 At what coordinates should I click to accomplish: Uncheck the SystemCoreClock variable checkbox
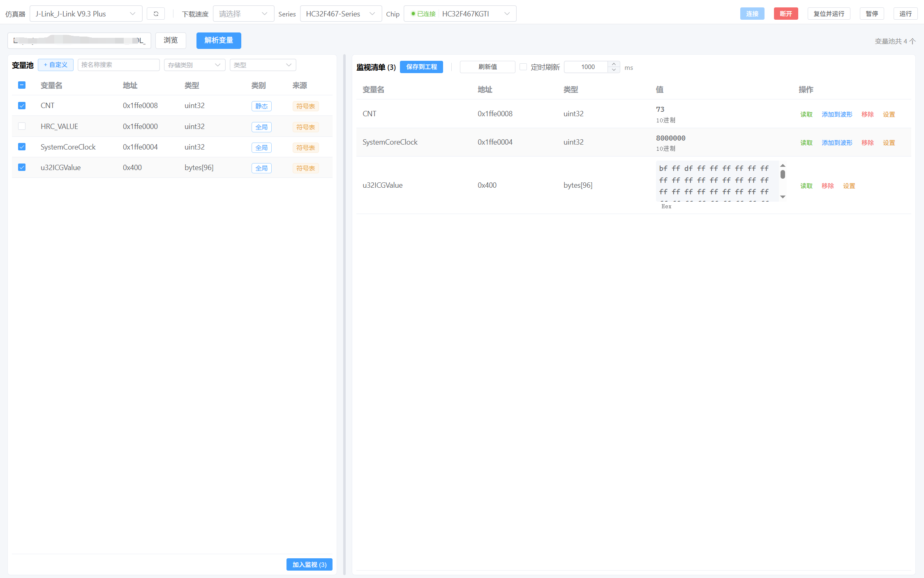pos(22,147)
